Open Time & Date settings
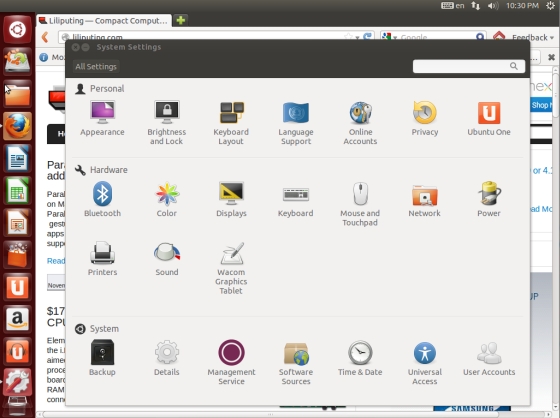 [x=360, y=358]
